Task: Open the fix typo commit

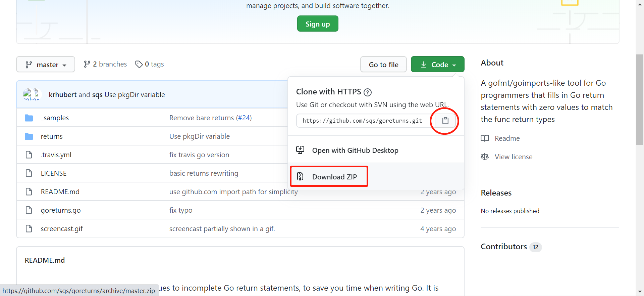Action: pyautogui.click(x=181, y=210)
